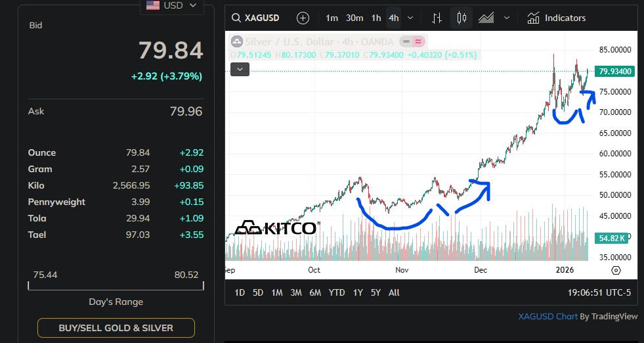644x343 pixels.
Task: Select the 30m timeframe
Action: point(354,18)
